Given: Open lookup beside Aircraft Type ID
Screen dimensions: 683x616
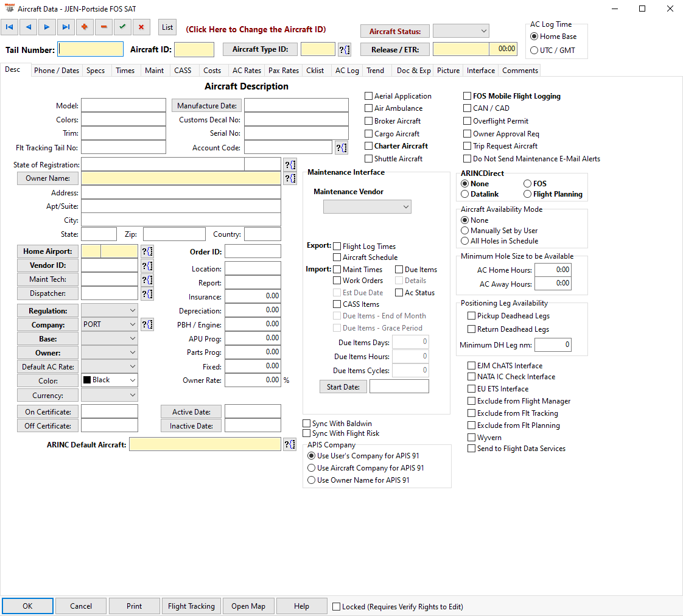Looking at the screenshot, I should pyautogui.click(x=345, y=50).
